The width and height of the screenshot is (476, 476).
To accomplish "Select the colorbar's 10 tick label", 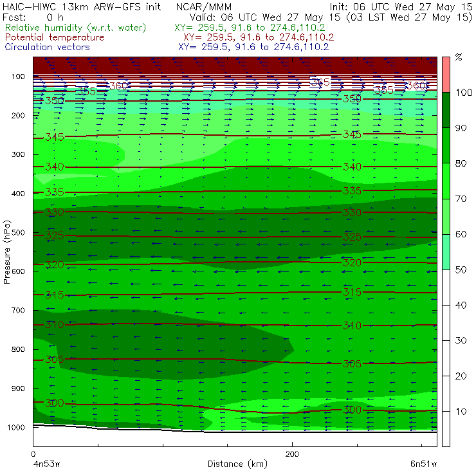I will pos(461,411).
